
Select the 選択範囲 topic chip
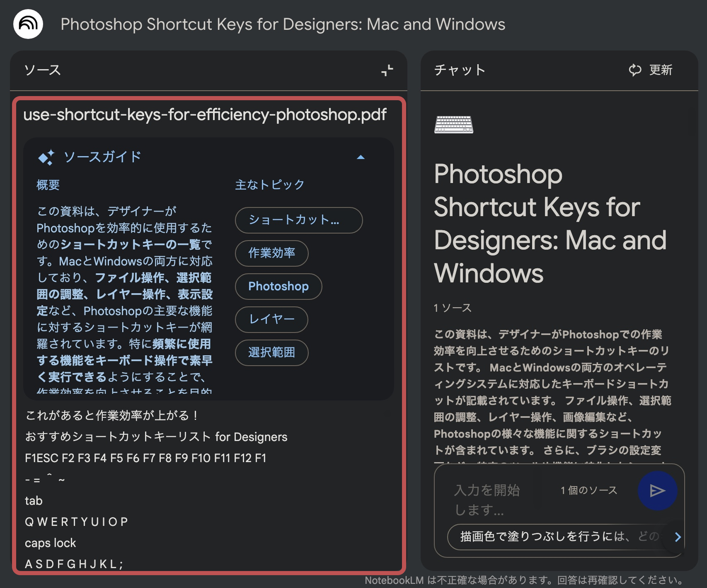point(272,353)
